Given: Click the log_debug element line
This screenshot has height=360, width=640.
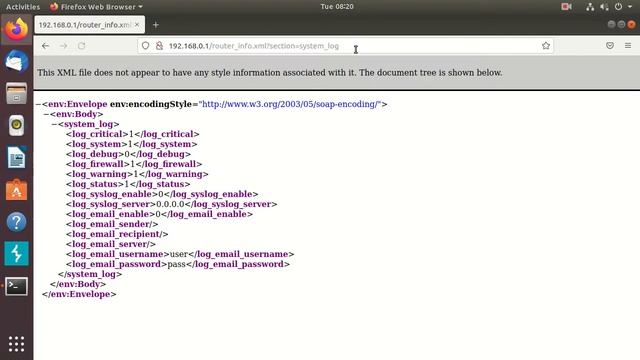Looking at the screenshot, I should tap(128, 154).
